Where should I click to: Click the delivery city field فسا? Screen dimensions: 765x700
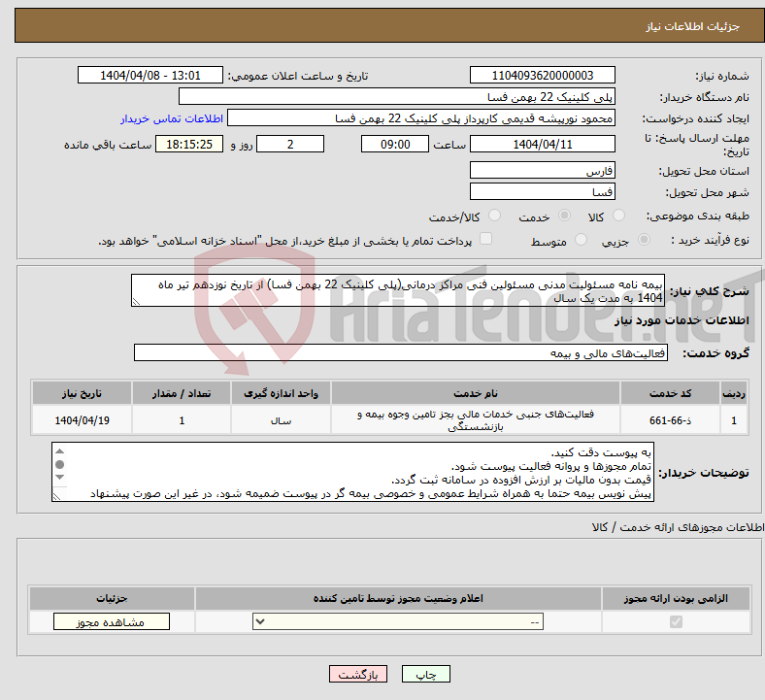542,191
